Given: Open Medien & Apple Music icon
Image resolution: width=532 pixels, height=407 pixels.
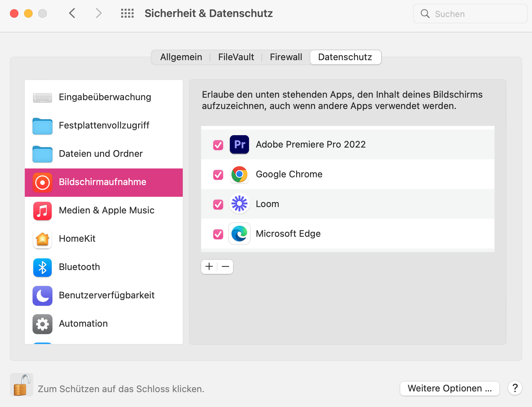Looking at the screenshot, I should click(43, 211).
